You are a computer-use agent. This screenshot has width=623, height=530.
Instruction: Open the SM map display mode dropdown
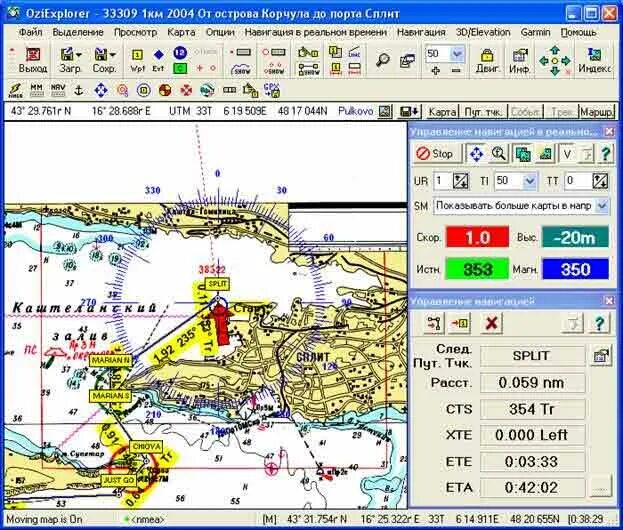point(602,206)
